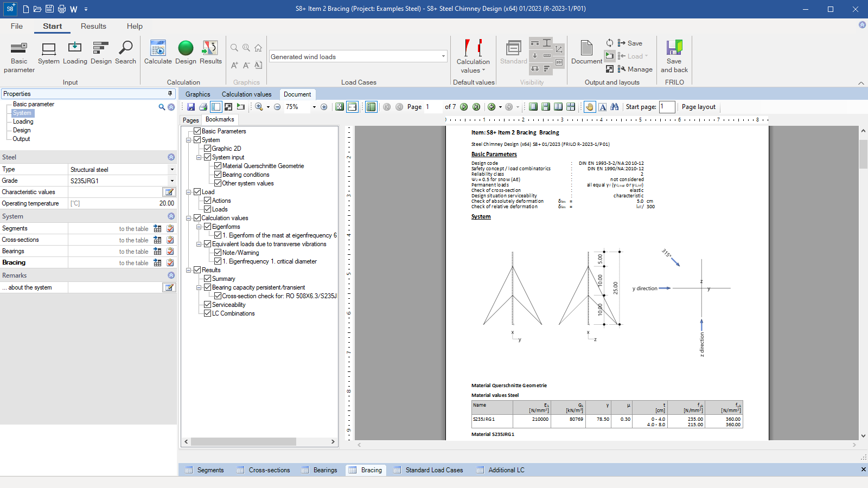The height and width of the screenshot is (488, 868).
Task: Click the bookmarks horizontal scrollbar
Action: click(x=244, y=442)
